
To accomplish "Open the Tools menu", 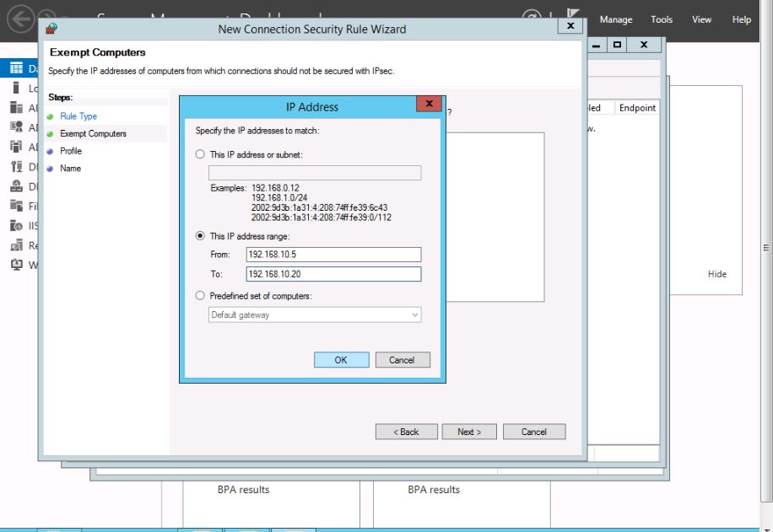I will [662, 20].
